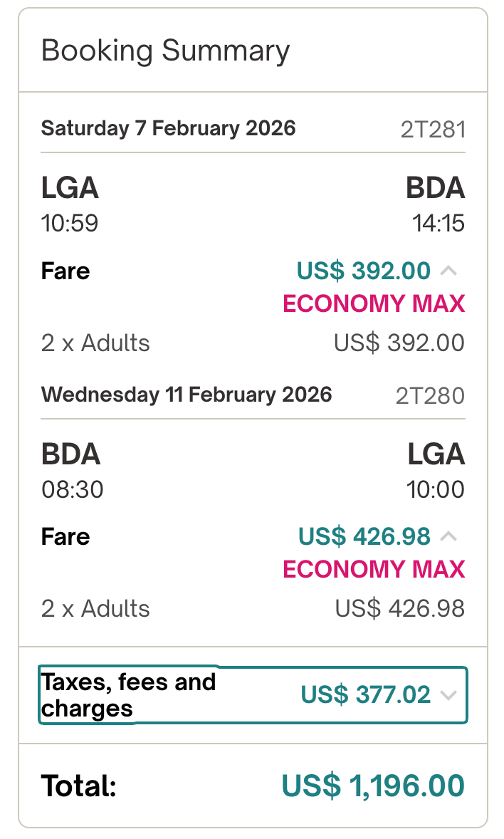Click the outbound LGA departure code
This screenshot has width=504, height=839.
70,189
